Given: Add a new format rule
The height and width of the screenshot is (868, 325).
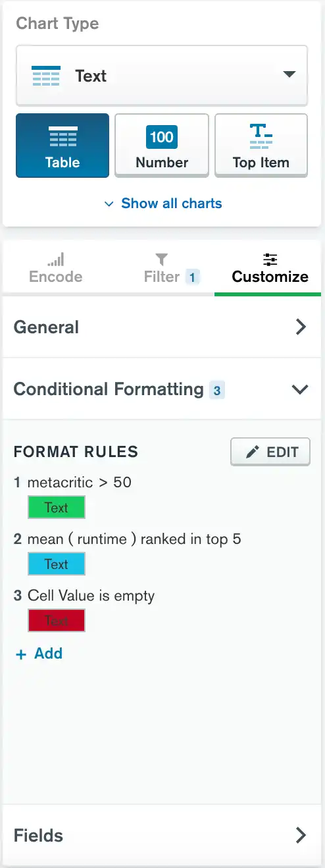Looking at the screenshot, I should pyautogui.click(x=39, y=654).
